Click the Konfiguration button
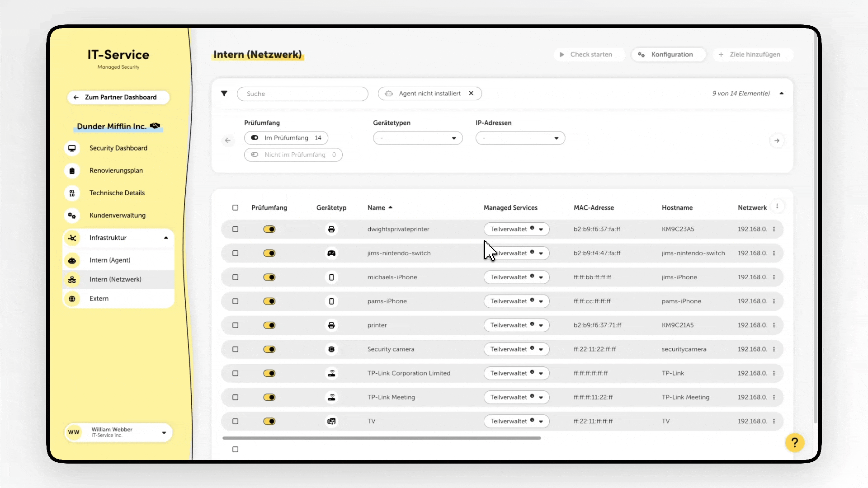The height and width of the screenshot is (488, 868). click(668, 54)
